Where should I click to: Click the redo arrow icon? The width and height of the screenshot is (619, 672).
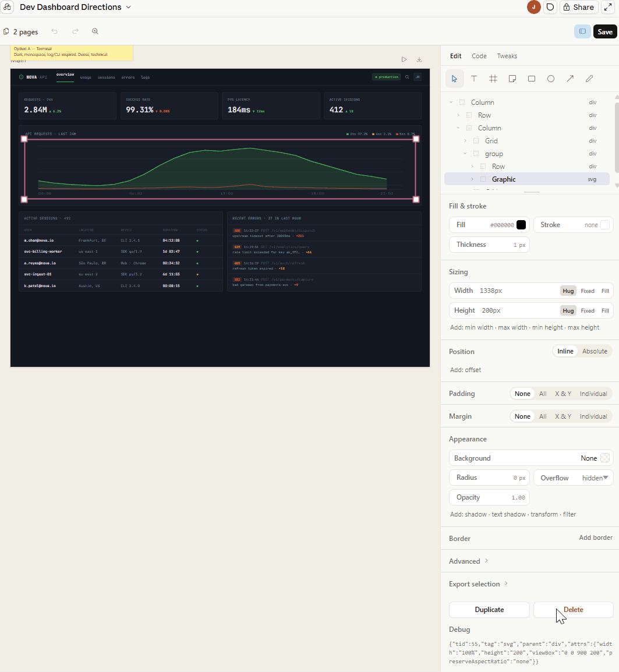(x=76, y=31)
